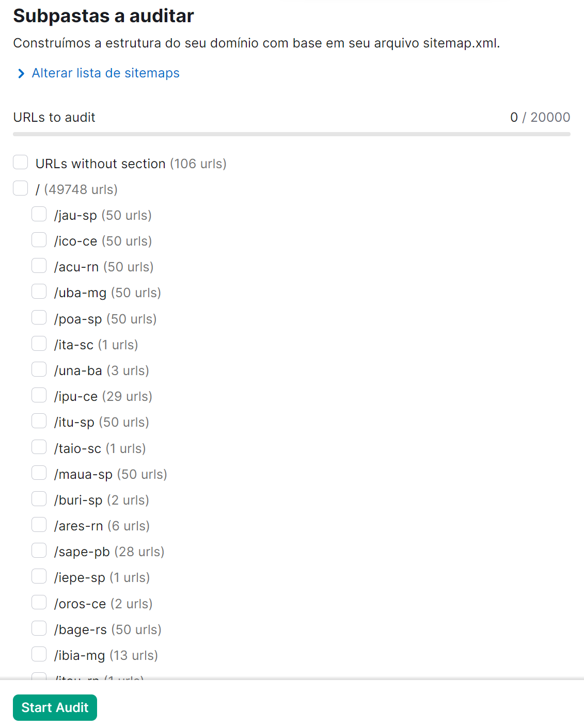Click the Start Audit button
This screenshot has height=728, width=584.
[55, 707]
